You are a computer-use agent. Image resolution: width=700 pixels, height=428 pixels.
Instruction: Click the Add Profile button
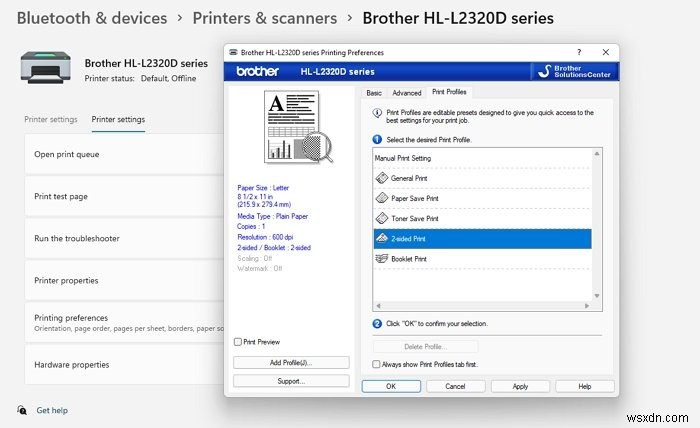point(291,362)
